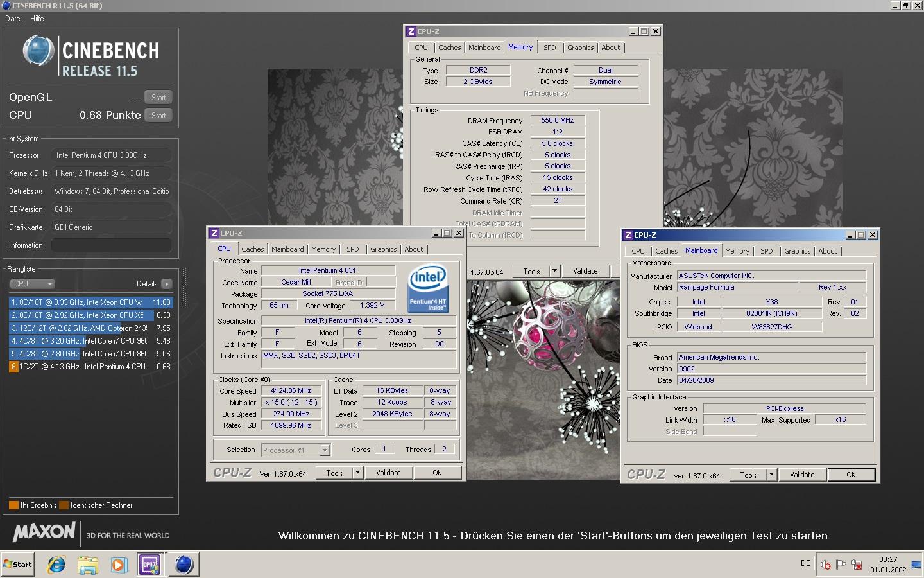Select the Cinebench taskbar icon
The width and height of the screenshot is (924, 578).
pyautogui.click(x=184, y=565)
